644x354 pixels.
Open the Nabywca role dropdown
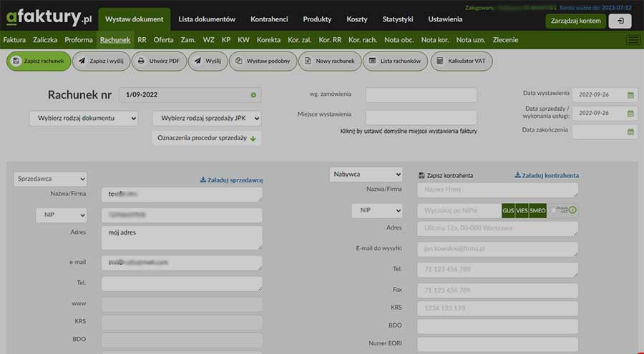point(366,174)
